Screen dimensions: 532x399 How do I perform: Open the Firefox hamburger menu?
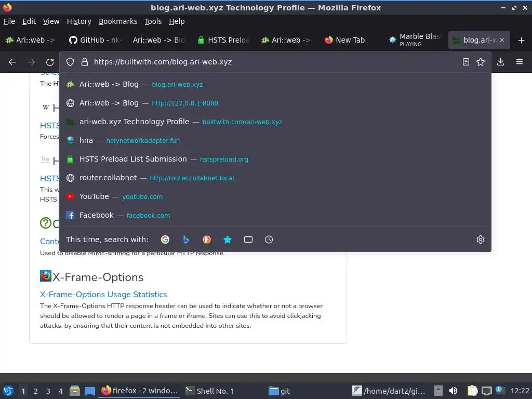click(519, 62)
